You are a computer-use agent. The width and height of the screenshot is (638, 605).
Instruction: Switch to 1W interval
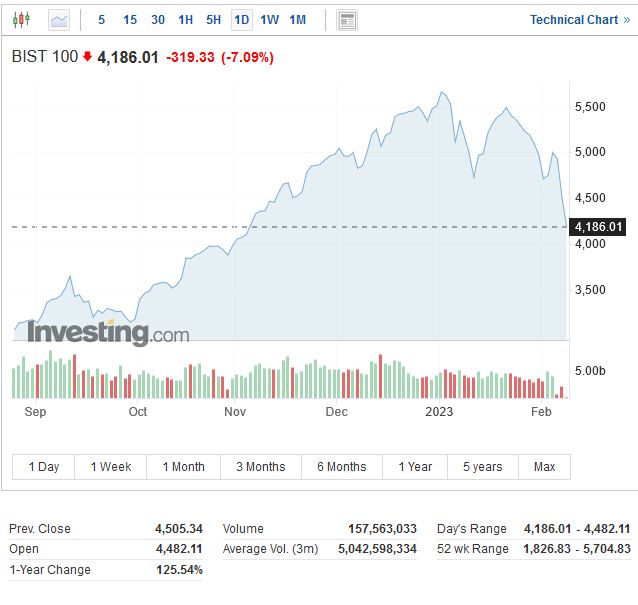269,19
